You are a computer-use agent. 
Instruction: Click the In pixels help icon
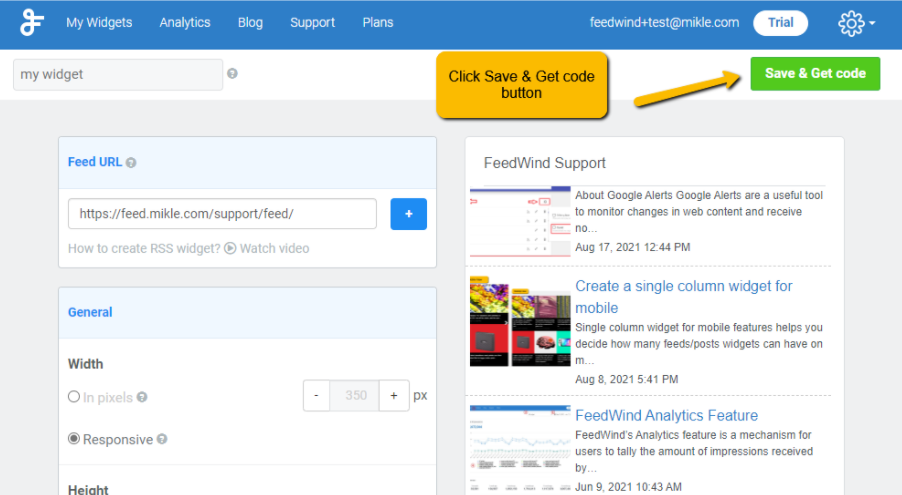click(142, 397)
